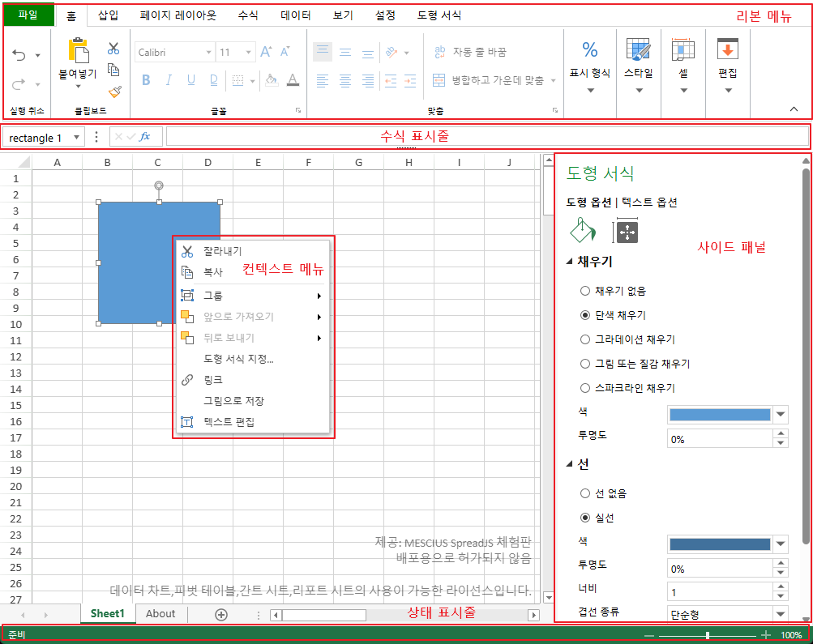Image resolution: width=813 pixels, height=644 pixels.
Task: Select '스파크라인 채우기' radio option
Action: [x=585, y=388]
